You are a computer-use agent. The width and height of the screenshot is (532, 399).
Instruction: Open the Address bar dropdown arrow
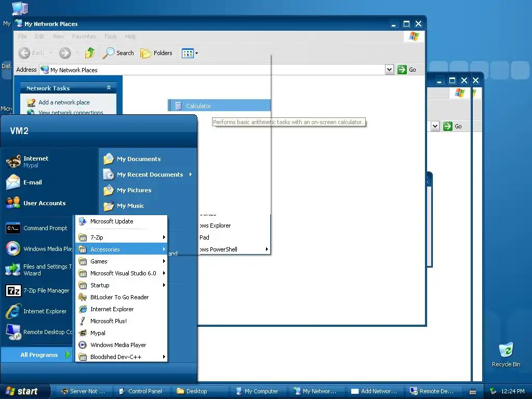[389, 70]
